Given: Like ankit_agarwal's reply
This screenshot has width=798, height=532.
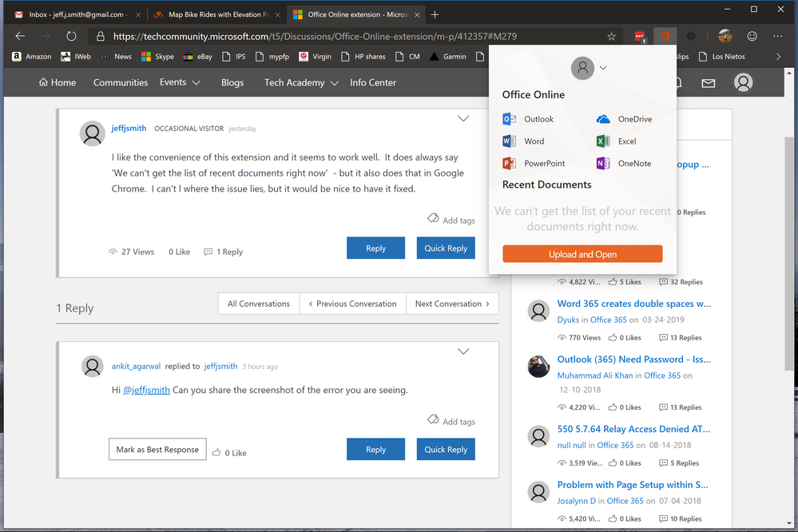Looking at the screenshot, I should point(229,452).
